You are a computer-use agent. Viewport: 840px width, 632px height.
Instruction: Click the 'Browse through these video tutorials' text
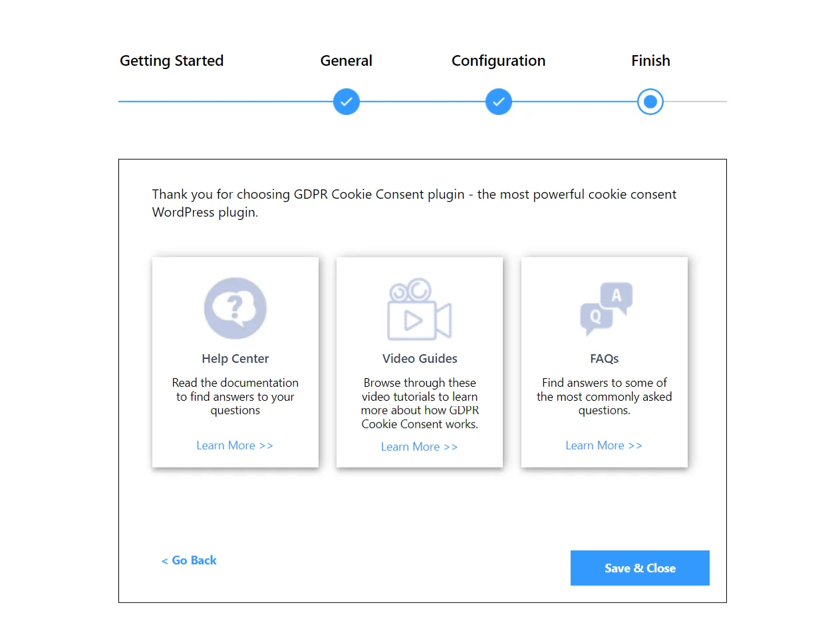click(x=420, y=403)
